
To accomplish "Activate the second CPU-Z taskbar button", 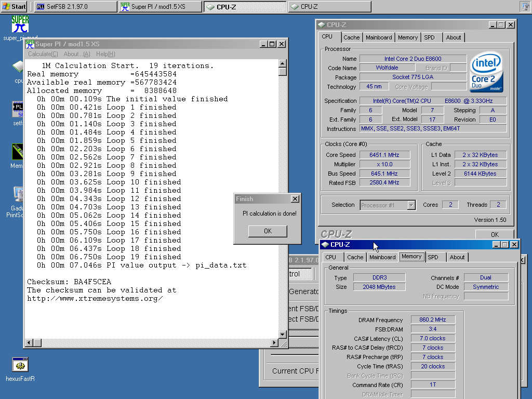I will pos(329,6).
